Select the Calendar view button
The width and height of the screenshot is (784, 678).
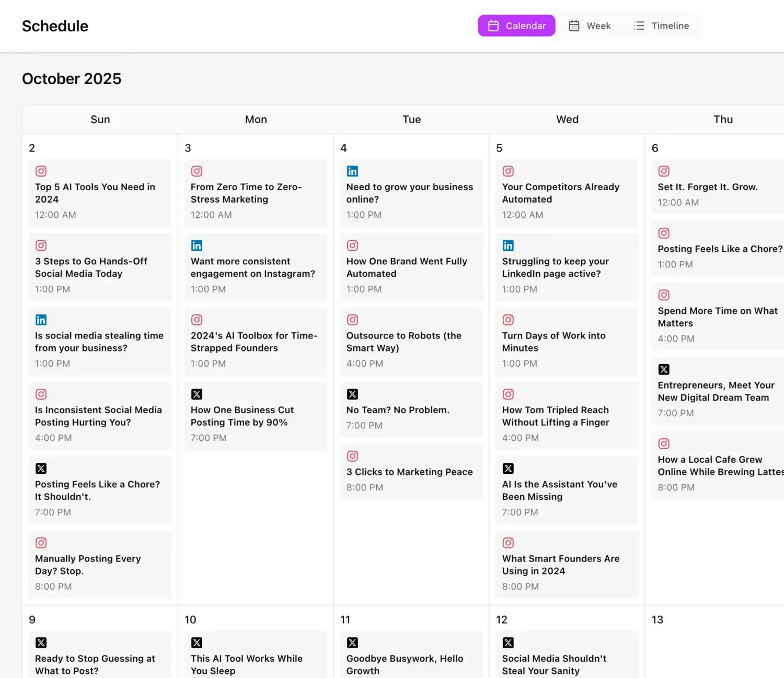tap(516, 25)
